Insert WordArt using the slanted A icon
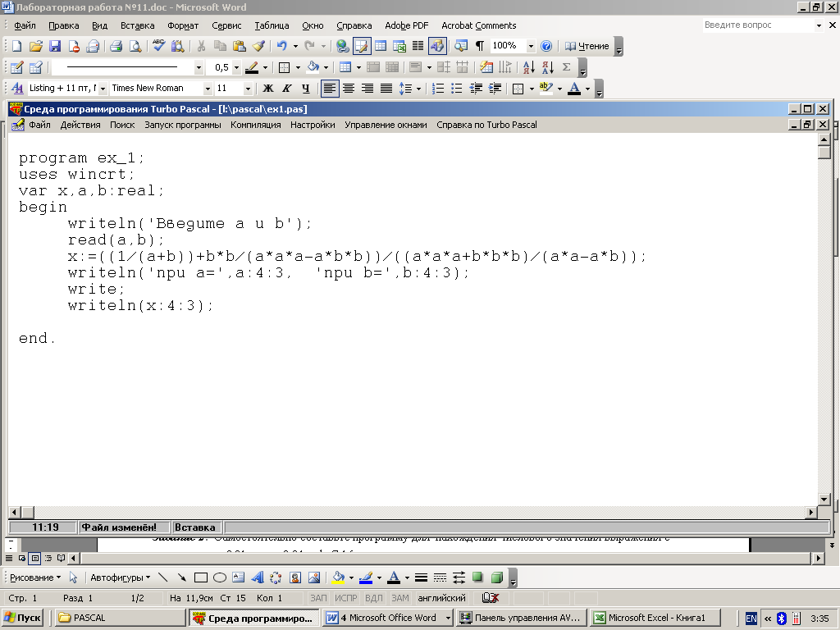The height and width of the screenshot is (630, 840). [258, 577]
